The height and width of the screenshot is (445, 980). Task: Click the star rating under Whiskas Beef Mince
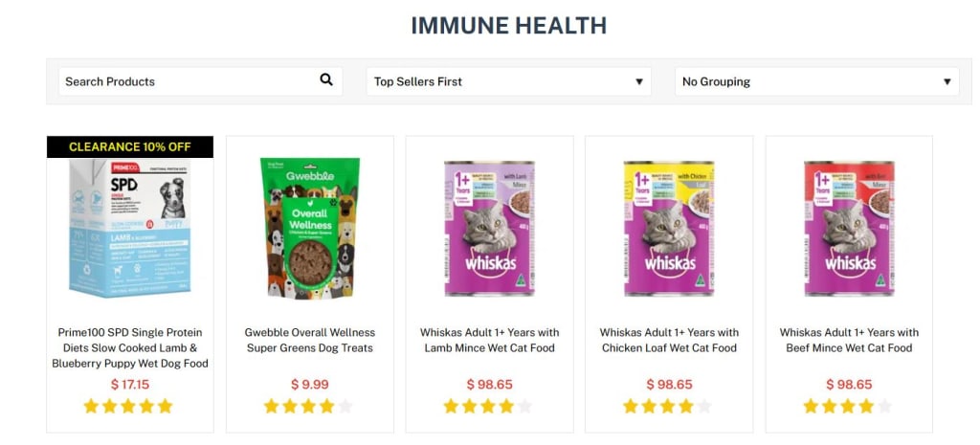(848, 407)
